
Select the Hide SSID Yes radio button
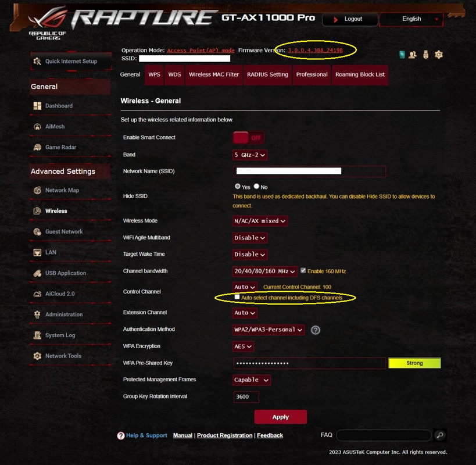coord(237,187)
